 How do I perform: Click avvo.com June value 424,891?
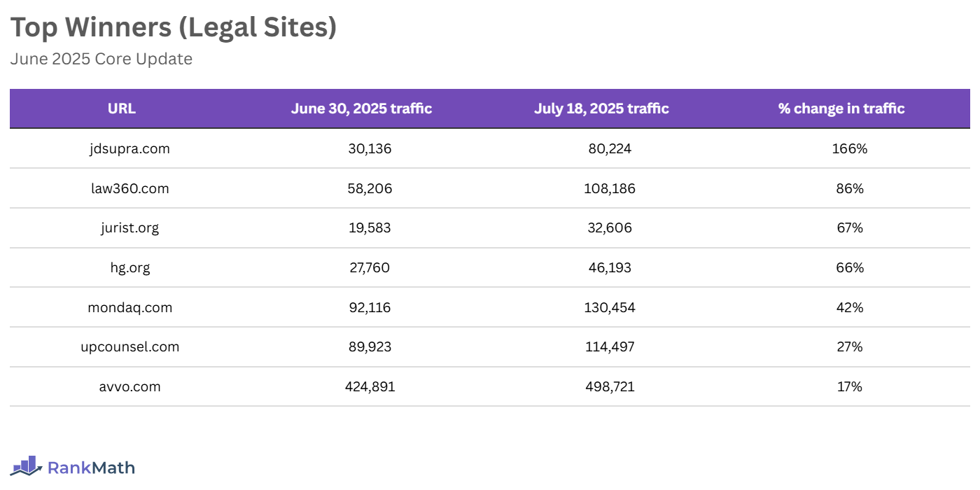click(370, 386)
